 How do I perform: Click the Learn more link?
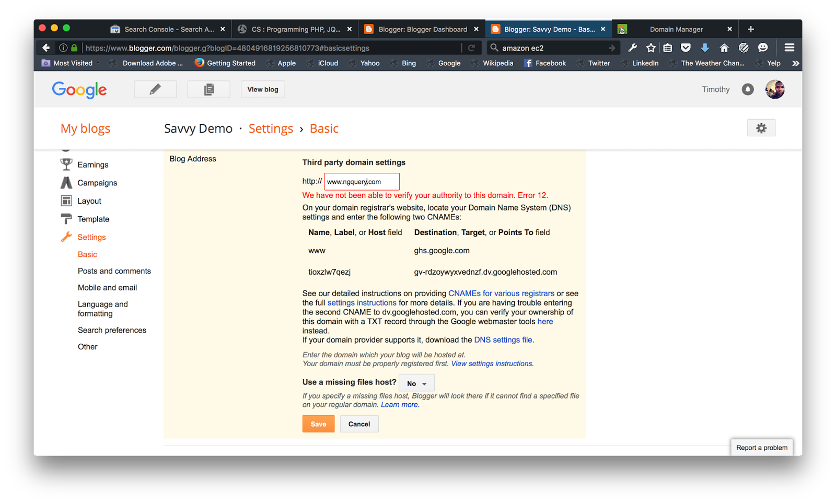pos(400,405)
